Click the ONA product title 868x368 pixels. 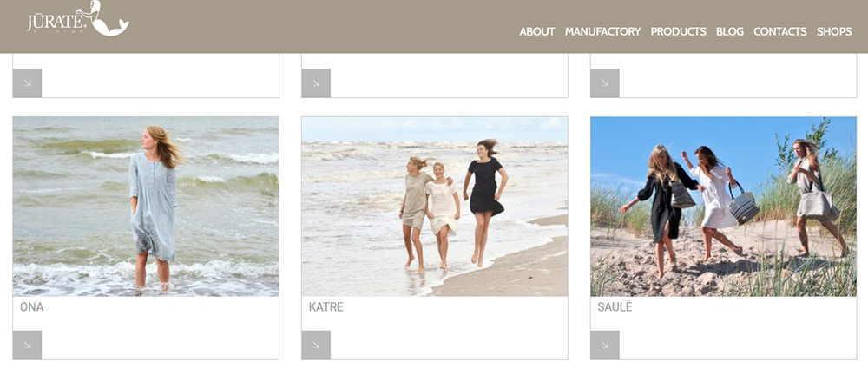32,307
